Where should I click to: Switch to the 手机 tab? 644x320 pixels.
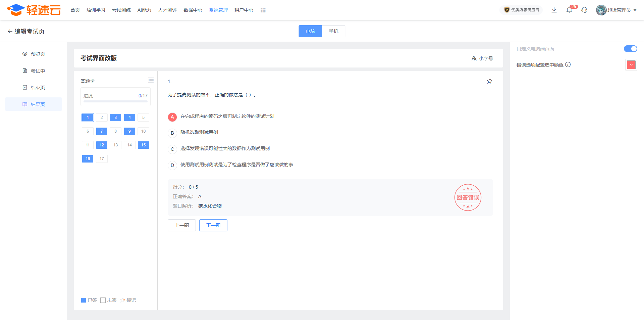click(x=333, y=31)
